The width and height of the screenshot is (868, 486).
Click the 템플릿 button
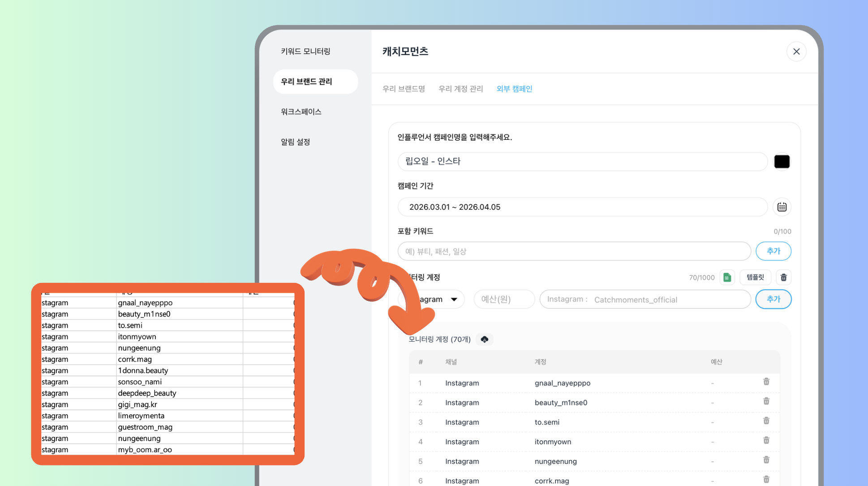point(755,278)
